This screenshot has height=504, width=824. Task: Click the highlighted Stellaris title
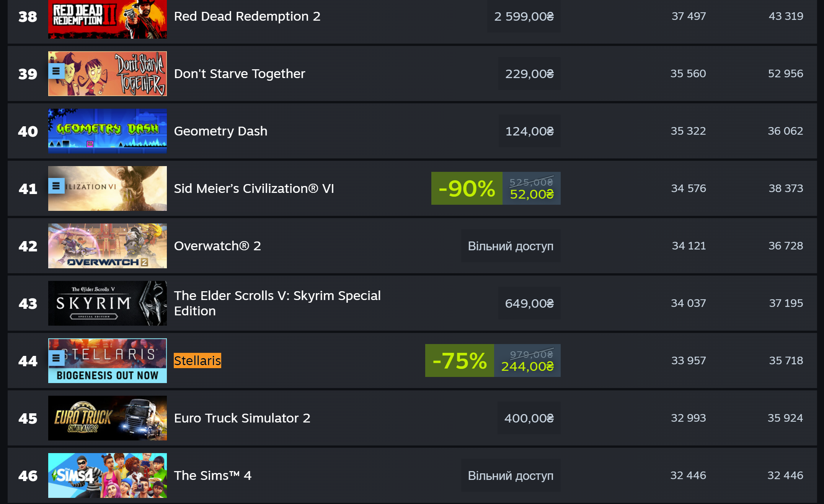click(x=197, y=360)
